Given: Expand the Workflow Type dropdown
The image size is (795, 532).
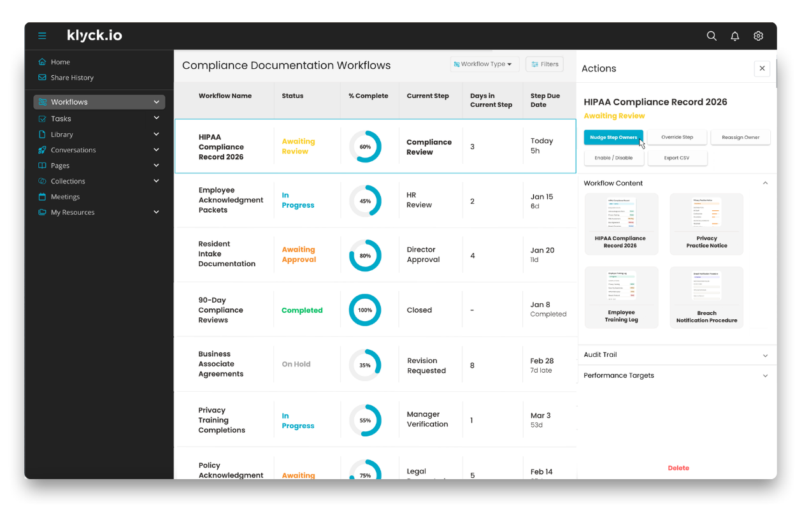Looking at the screenshot, I should tap(485, 64).
